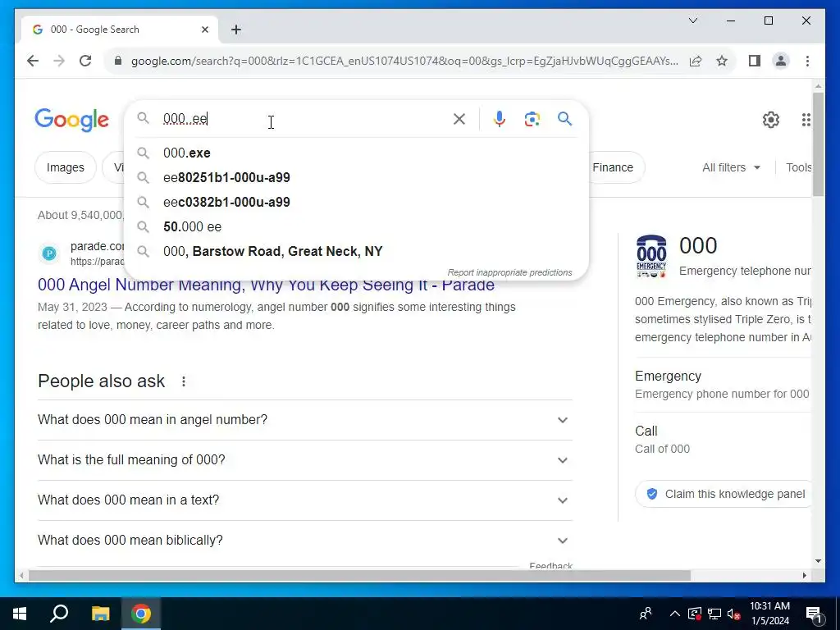
Task: Open Windows taskbar search
Action: click(59, 614)
